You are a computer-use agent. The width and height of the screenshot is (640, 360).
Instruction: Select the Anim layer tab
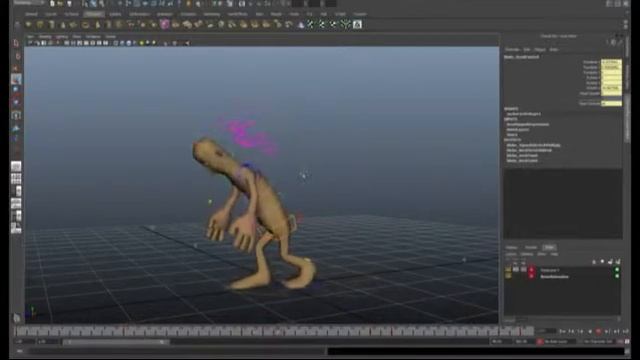[550, 247]
